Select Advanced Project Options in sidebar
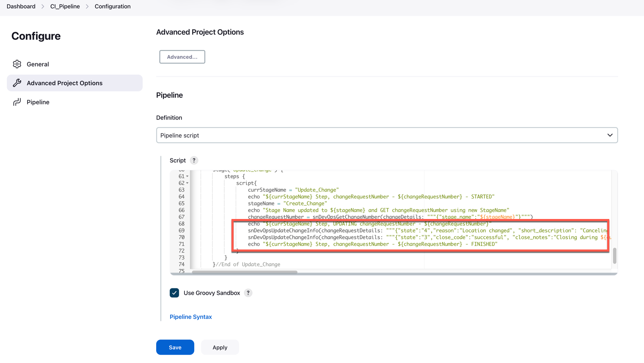This screenshot has width=644, height=363. [74, 83]
